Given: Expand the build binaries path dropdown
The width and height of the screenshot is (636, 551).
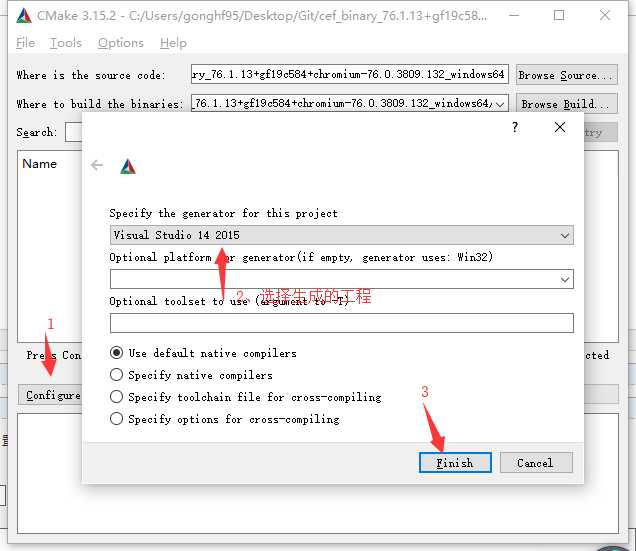Looking at the screenshot, I should coord(501,104).
